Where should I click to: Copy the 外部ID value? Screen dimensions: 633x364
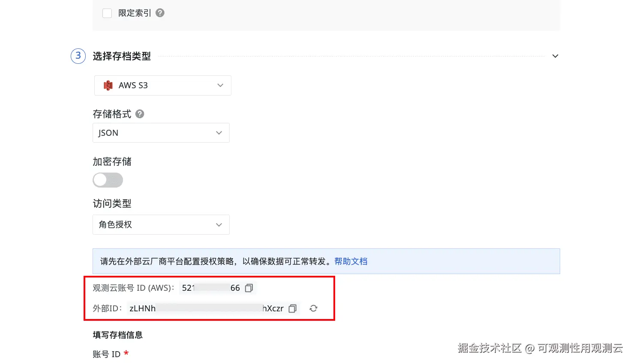tap(293, 308)
